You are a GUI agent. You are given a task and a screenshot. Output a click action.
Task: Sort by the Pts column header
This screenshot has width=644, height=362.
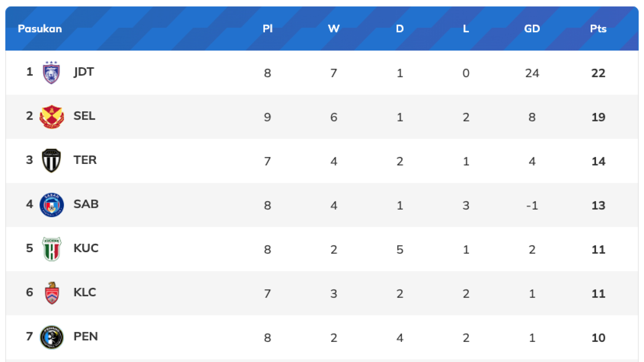[598, 29]
